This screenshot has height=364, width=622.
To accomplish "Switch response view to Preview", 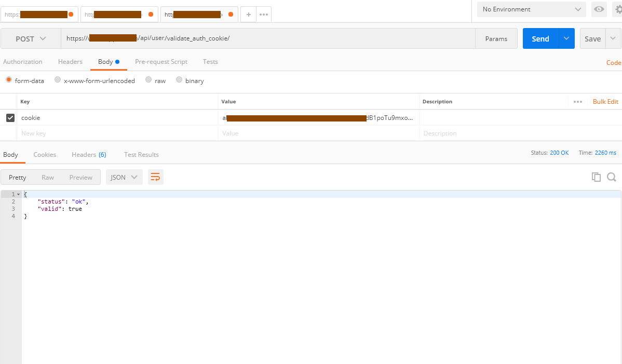I will [x=81, y=177].
